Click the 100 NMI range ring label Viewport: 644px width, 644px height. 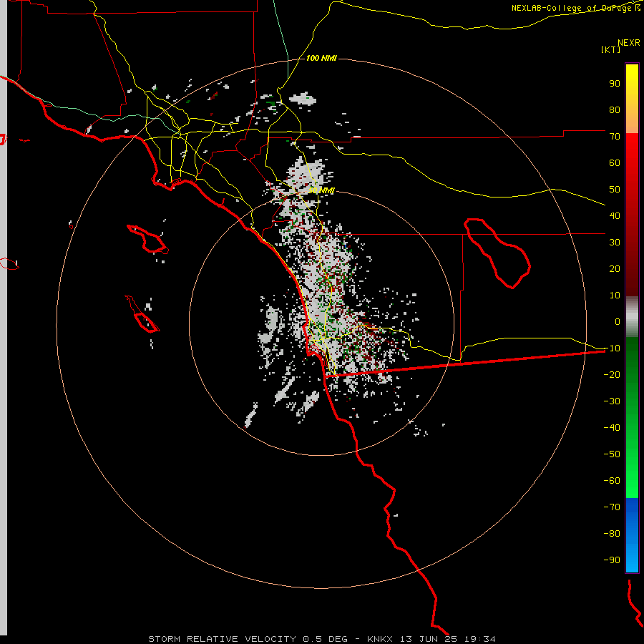pyautogui.click(x=321, y=59)
